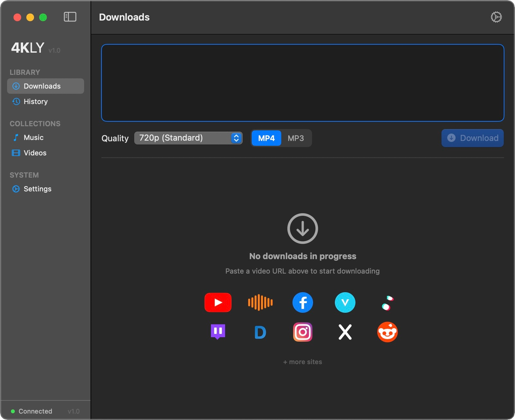Click the Facebook site icon

303,302
